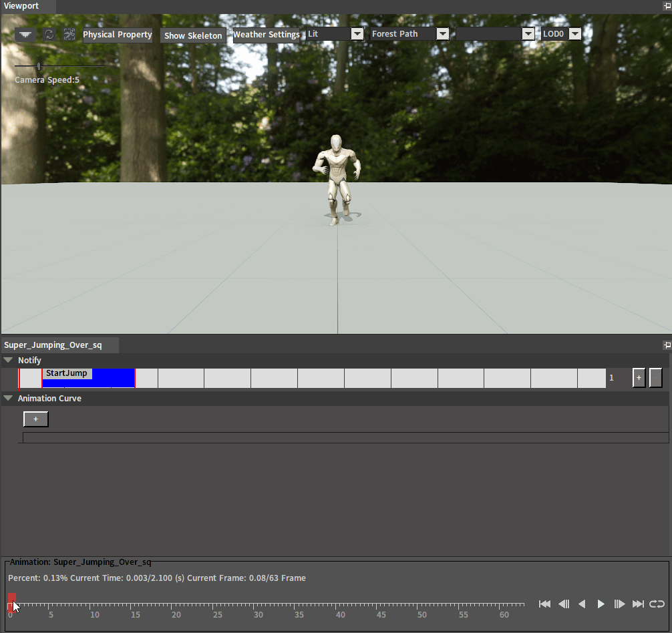This screenshot has height=633, width=672.
Task: Click the notify track number 1 label
Action: click(612, 378)
